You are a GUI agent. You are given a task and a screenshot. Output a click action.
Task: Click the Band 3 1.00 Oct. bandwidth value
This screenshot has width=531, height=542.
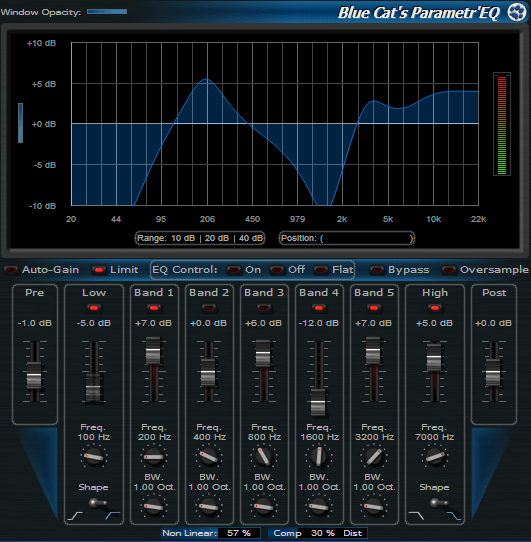(x=264, y=487)
